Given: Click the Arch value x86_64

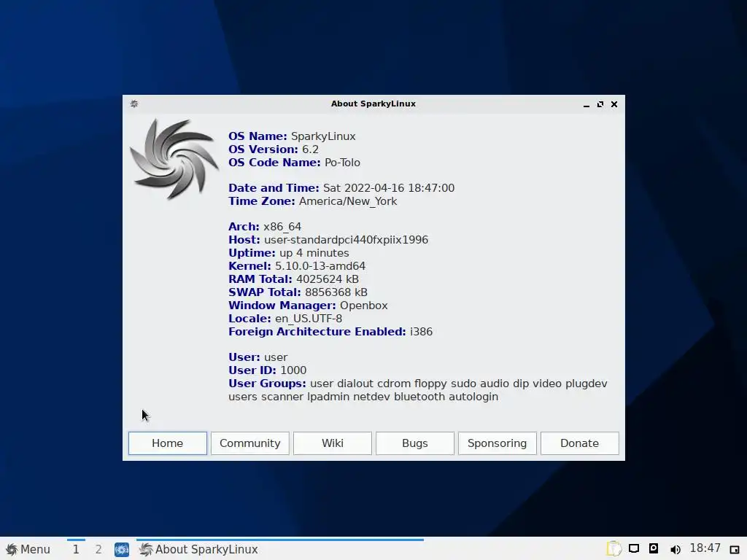Looking at the screenshot, I should 282,227.
